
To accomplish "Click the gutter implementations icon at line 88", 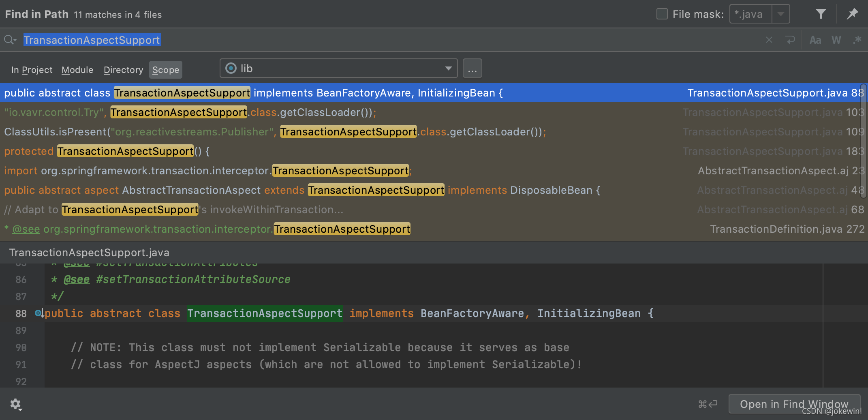I will 38,313.
